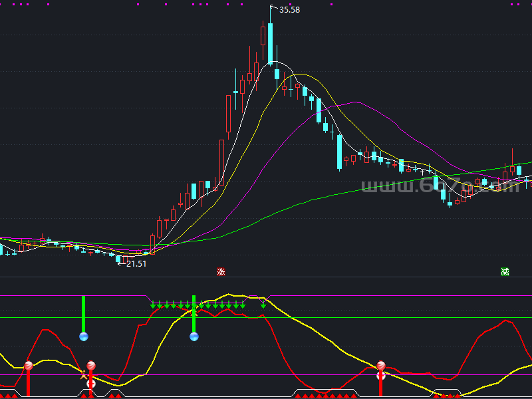
Task: Click the leftmost red ball signal
Action: pyautogui.click(x=28, y=366)
